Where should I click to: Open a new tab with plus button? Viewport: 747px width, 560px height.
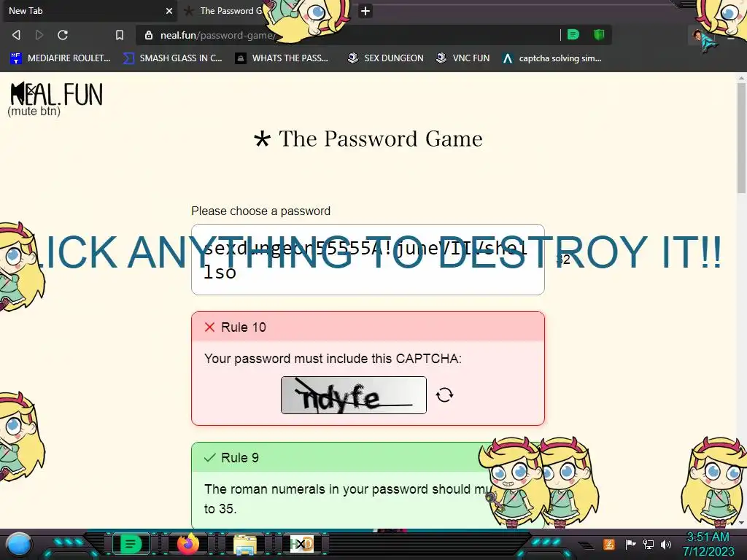(x=365, y=11)
